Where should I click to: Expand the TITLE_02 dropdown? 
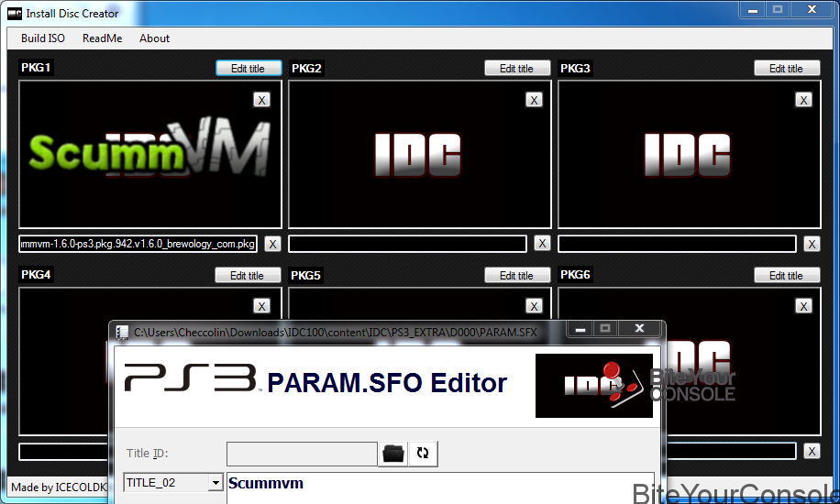(216, 483)
